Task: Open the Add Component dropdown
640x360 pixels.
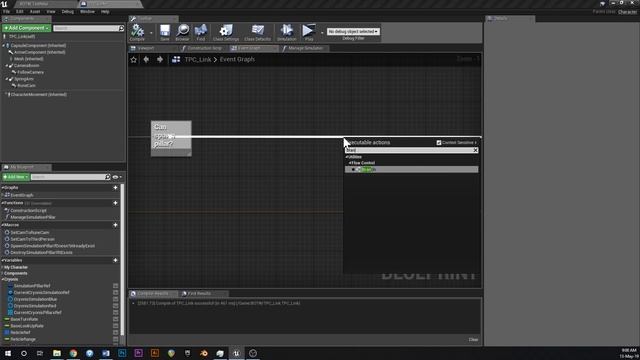Action: pos(27,28)
